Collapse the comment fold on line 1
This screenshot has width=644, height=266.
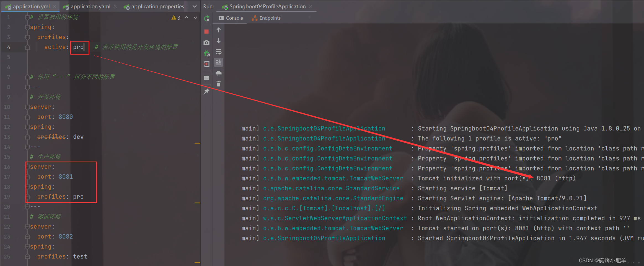[x=27, y=17]
